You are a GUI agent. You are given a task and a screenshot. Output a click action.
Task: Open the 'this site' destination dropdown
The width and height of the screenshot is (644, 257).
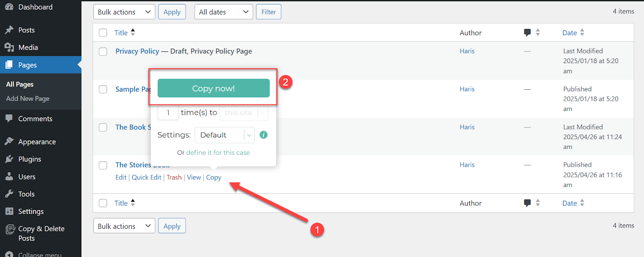[x=244, y=113]
